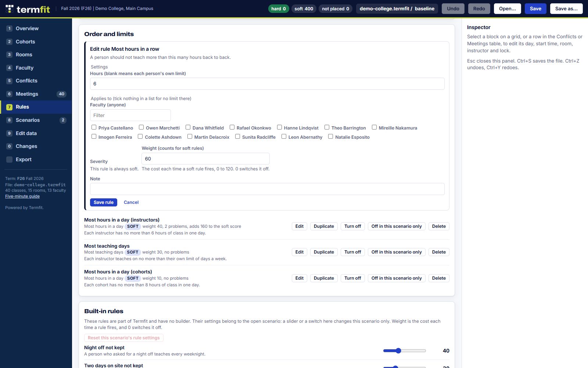This screenshot has width=588, height=368.
Task: Tick the Sunita Radcliffe checkbox
Action: tap(238, 137)
